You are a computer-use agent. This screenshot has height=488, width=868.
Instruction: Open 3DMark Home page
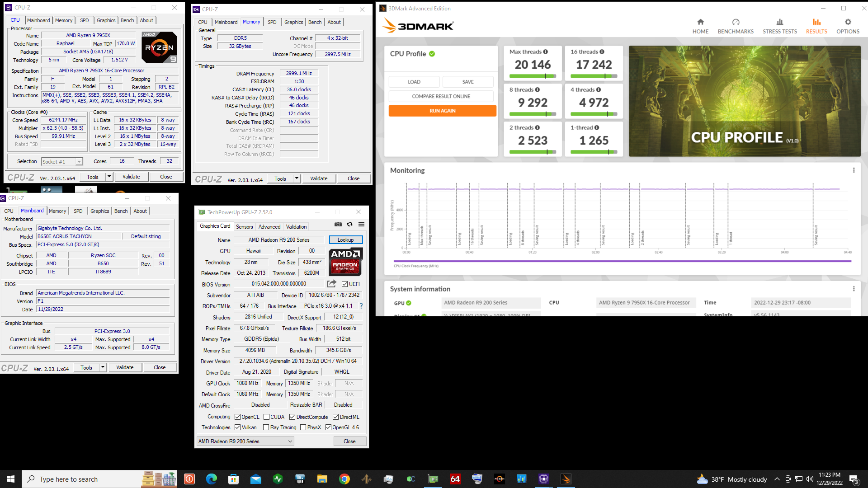click(x=700, y=26)
